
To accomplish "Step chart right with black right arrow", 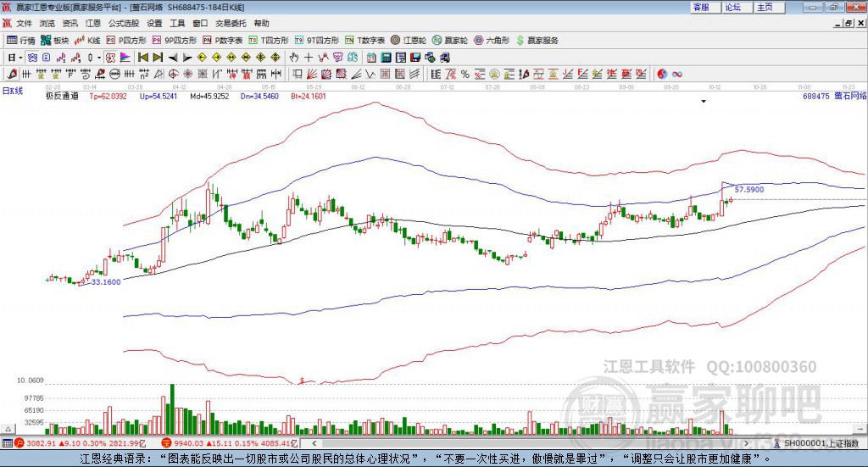I will coord(187,57).
